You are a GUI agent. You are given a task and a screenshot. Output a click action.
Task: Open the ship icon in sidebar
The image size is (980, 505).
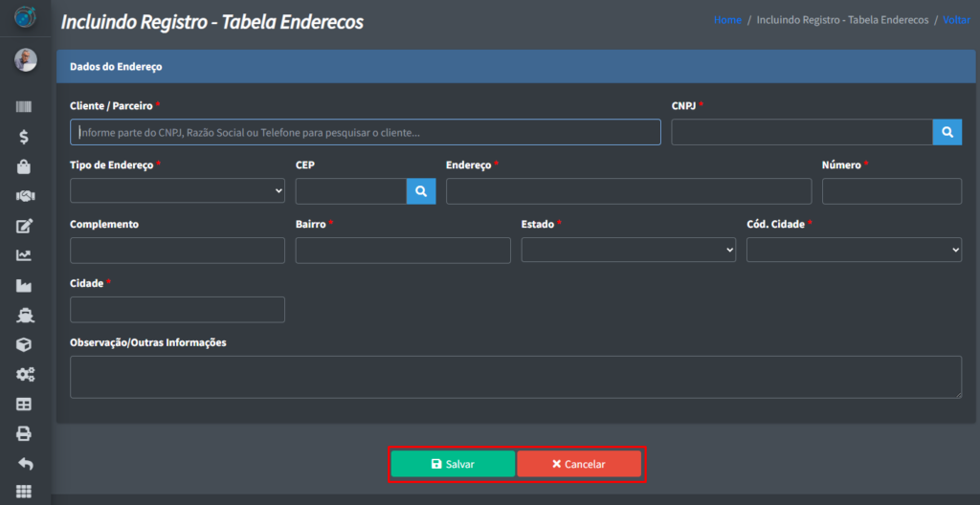click(x=25, y=315)
